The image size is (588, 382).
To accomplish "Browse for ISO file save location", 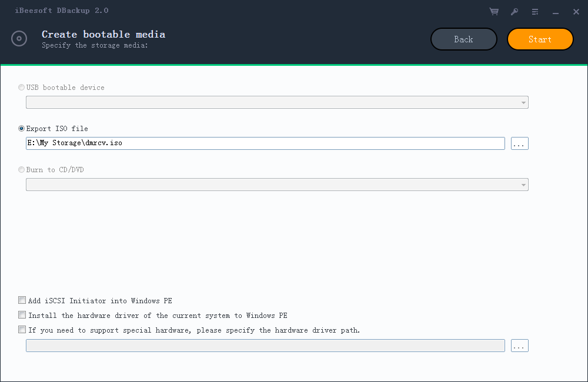I will [520, 143].
